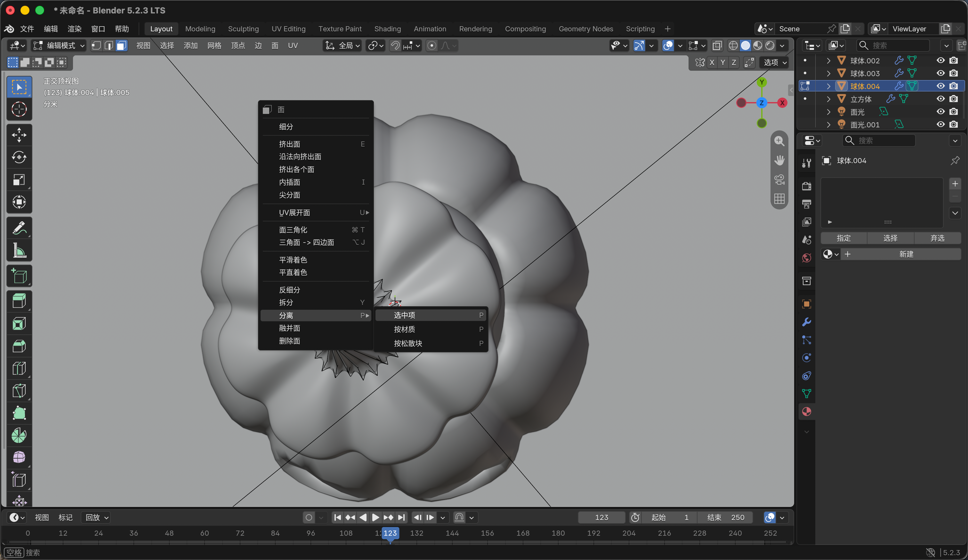The height and width of the screenshot is (560, 968).
Task: Open the Material properties tab icon
Action: click(807, 412)
